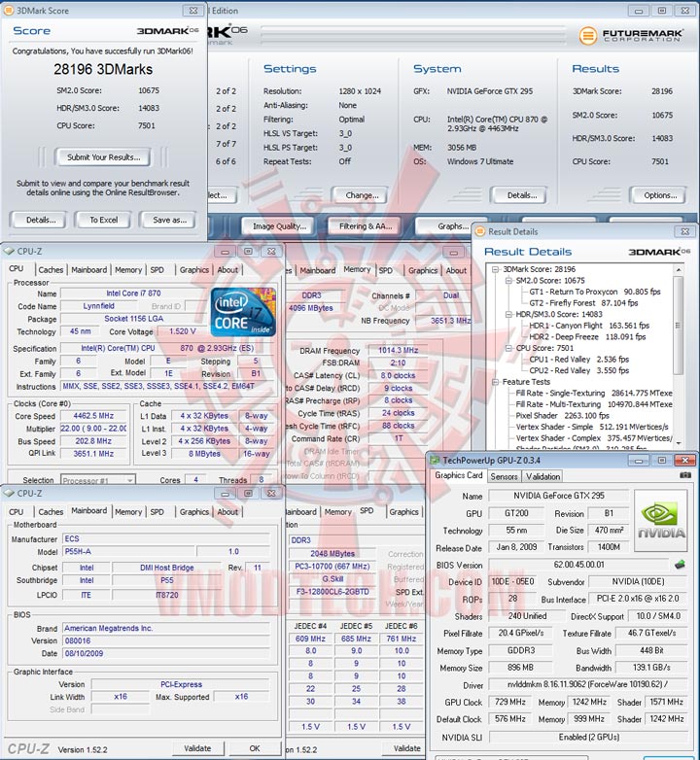Click the Core Speed value 4462.5 MHz
This screenshot has width=700, height=760.
click(x=93, y=416)
